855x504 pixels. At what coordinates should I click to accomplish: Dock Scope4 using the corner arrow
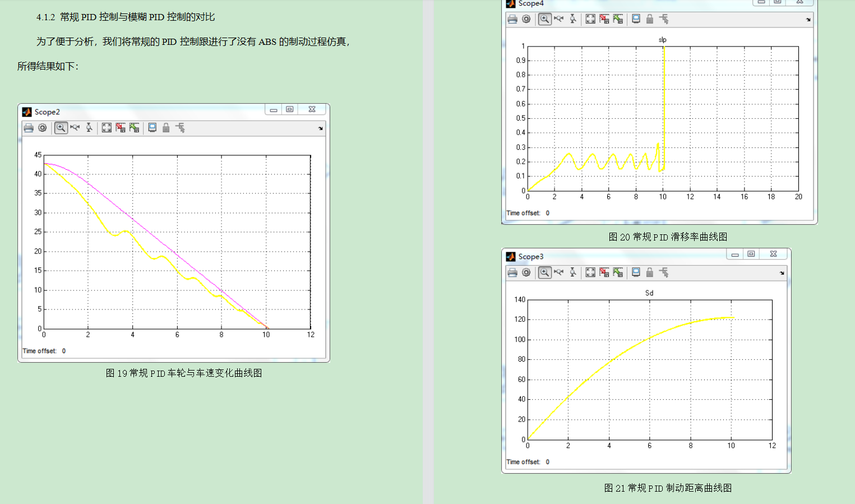808,20
